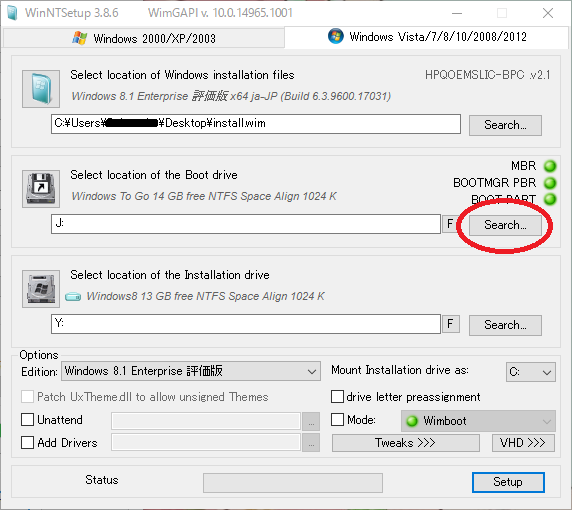Click the Add Drivers path field

[206, 442]
